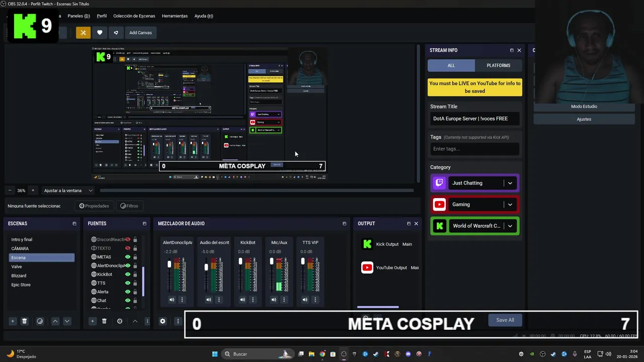Open Ajustes settings button
The height and width of the screenshot is (362, 644).
click(x=584, y=119)
